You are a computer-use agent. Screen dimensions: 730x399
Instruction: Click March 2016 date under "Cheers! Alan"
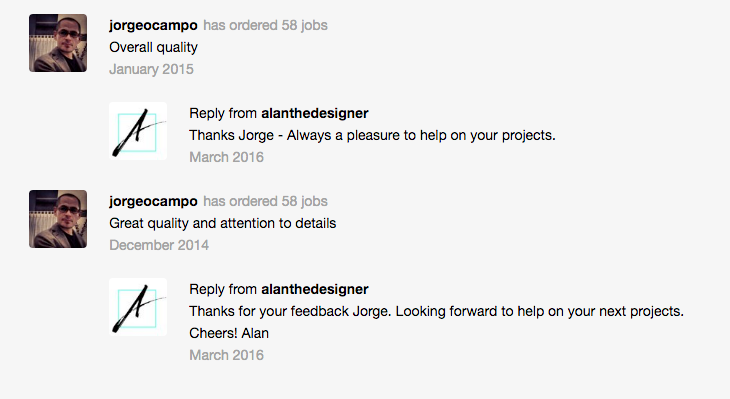(x=226, y=355)
